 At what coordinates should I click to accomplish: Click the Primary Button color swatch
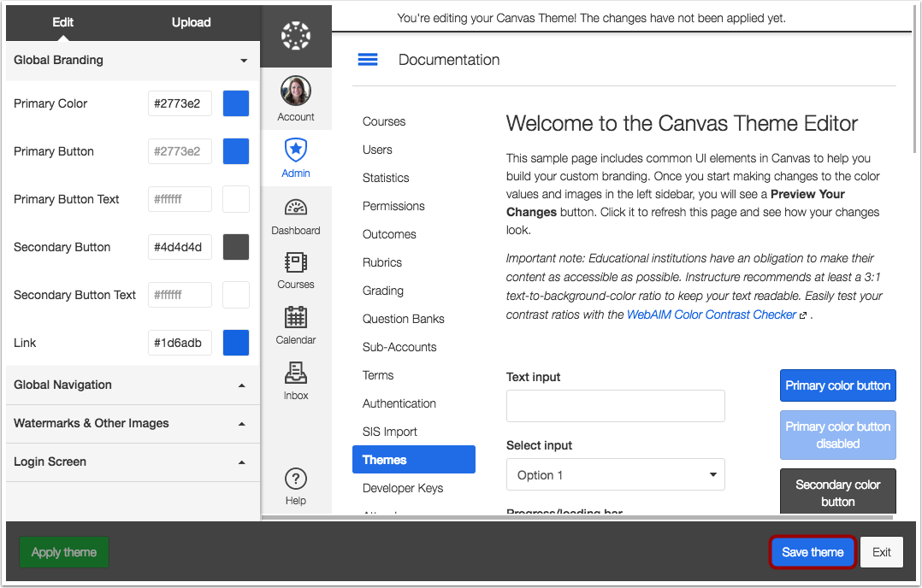(x=236, y=151)
